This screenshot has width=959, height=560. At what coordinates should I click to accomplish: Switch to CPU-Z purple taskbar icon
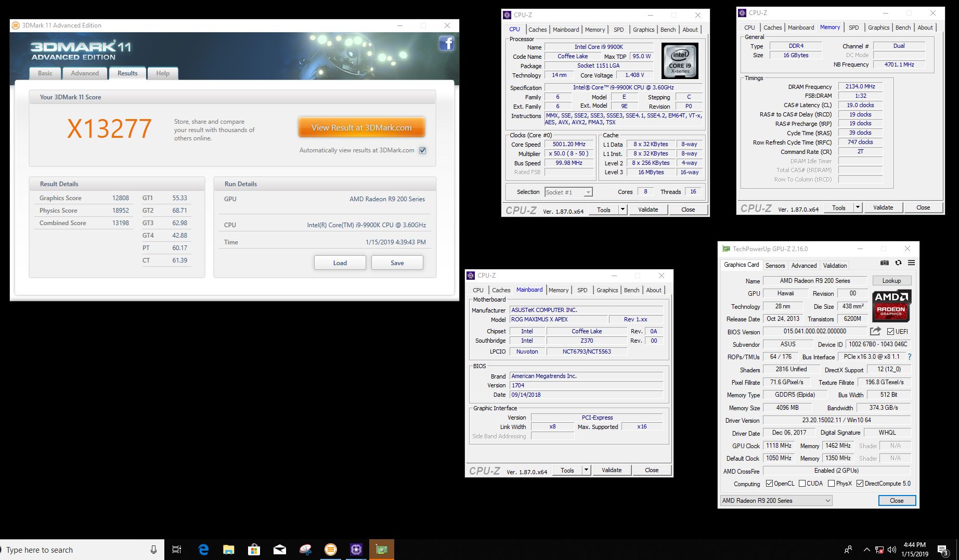356,550
